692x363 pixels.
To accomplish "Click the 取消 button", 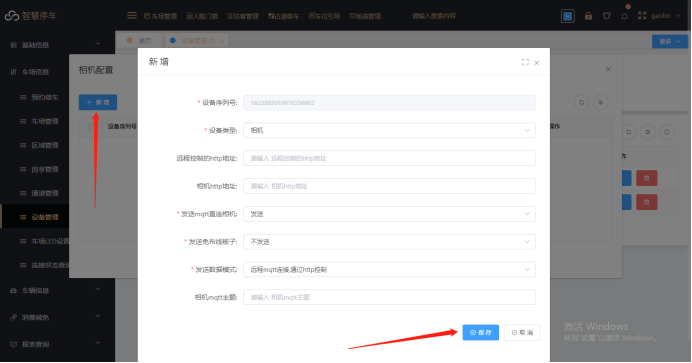I will (x=522, y=333).
